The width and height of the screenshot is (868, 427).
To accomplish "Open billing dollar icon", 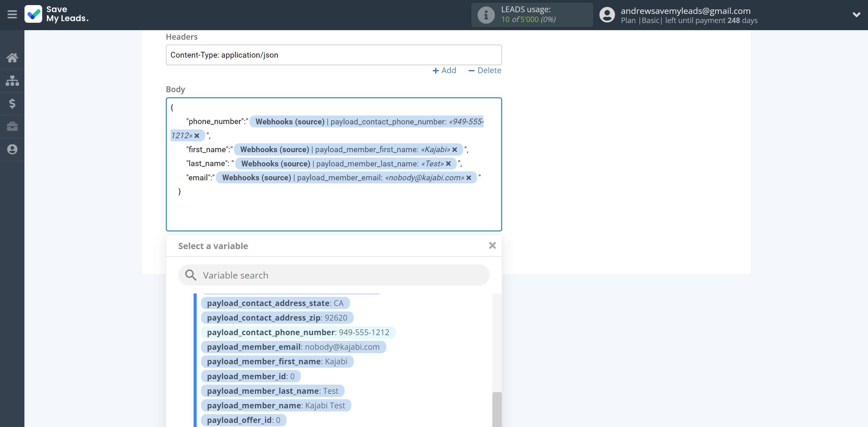I will pos(12,103).
